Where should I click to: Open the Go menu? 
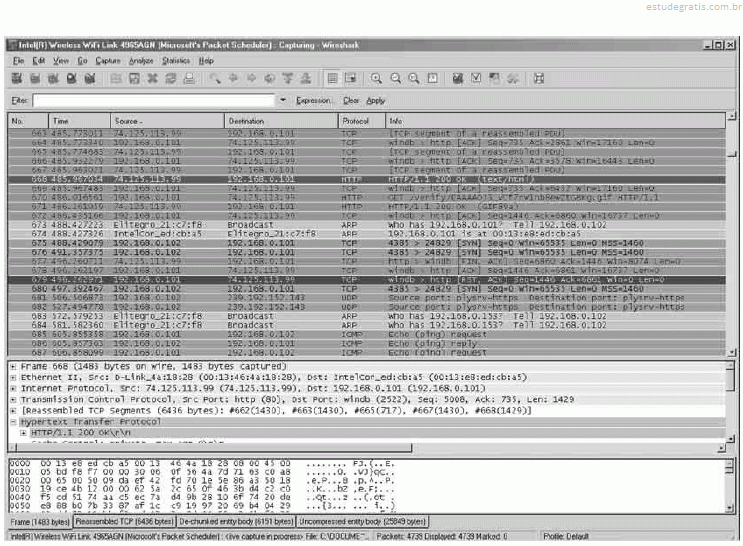82,61
